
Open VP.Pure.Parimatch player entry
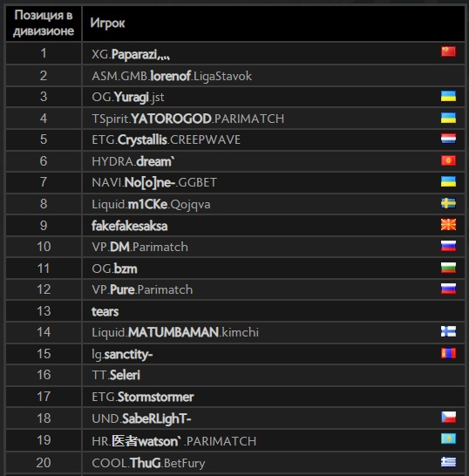click(x=142, y=289)
